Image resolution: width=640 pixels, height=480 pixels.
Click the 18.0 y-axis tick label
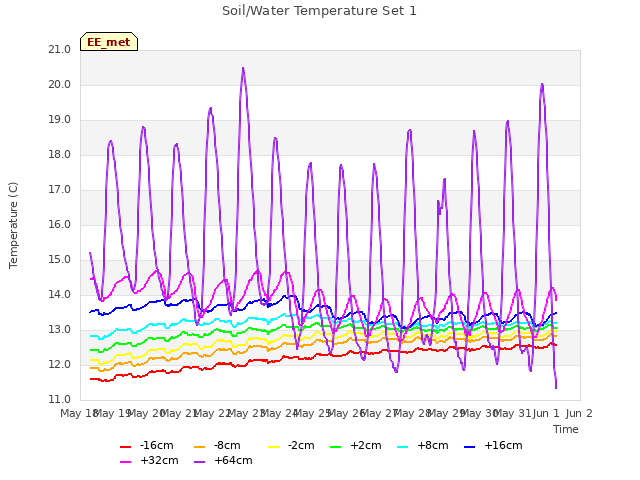[x=60, y=155]
